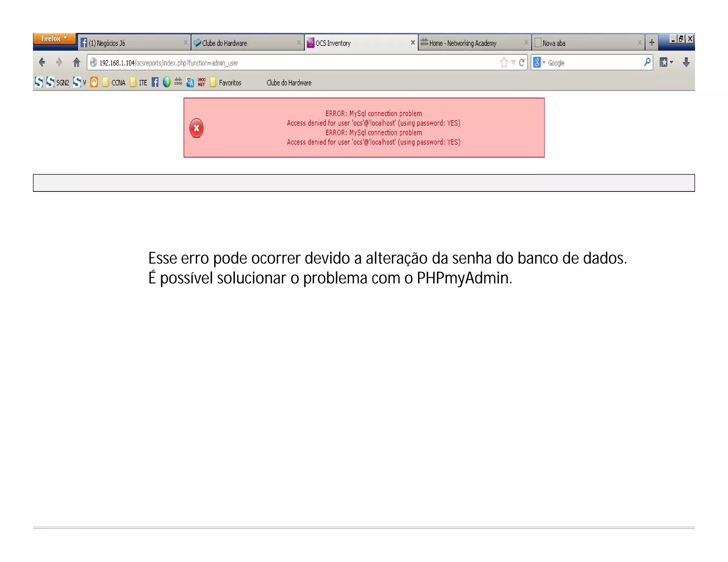Expand the bookmarks button dropdown arrow

[x=671, y=63]
